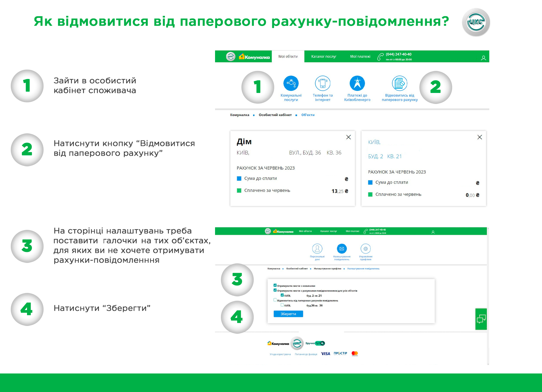This screenshot has width=542, height=392.
Task: Select the Телефон та інтернет icon
Action: coord(323,84)
